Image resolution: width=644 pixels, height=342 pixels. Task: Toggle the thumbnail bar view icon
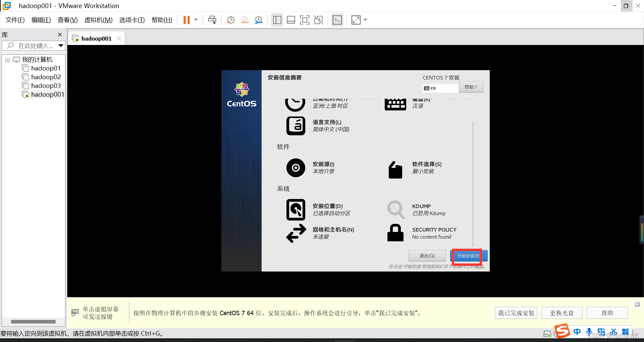coord(291,20)
